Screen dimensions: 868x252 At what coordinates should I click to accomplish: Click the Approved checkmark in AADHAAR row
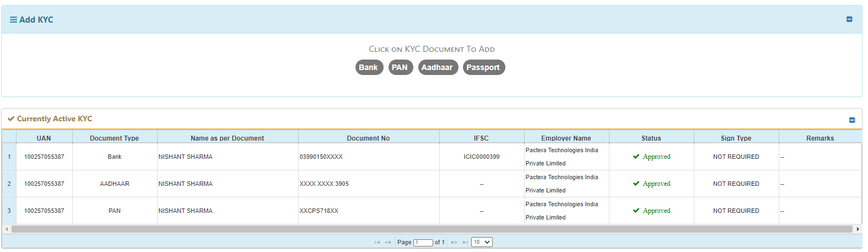(x=636, y=184)
